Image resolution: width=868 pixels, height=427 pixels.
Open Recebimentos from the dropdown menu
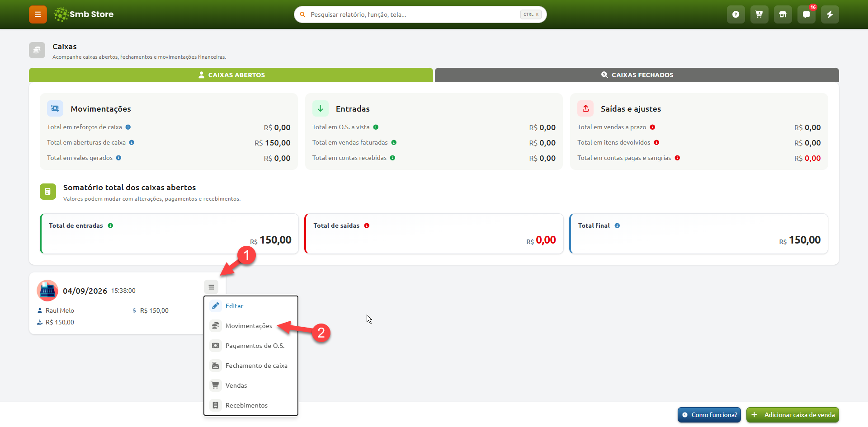(x=251, y=405)
